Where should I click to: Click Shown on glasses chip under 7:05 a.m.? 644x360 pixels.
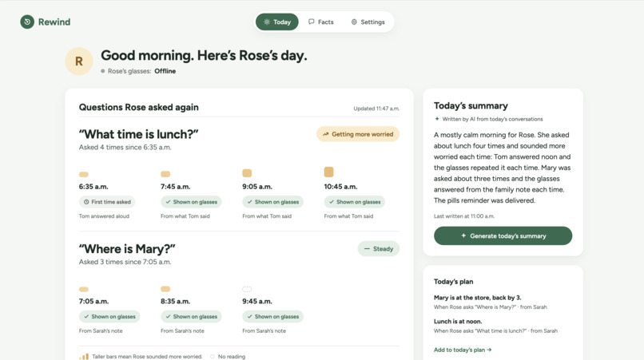[109, 316]
